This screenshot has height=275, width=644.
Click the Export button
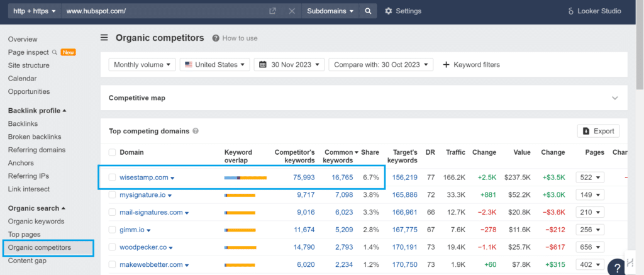(x=599, y=131)
